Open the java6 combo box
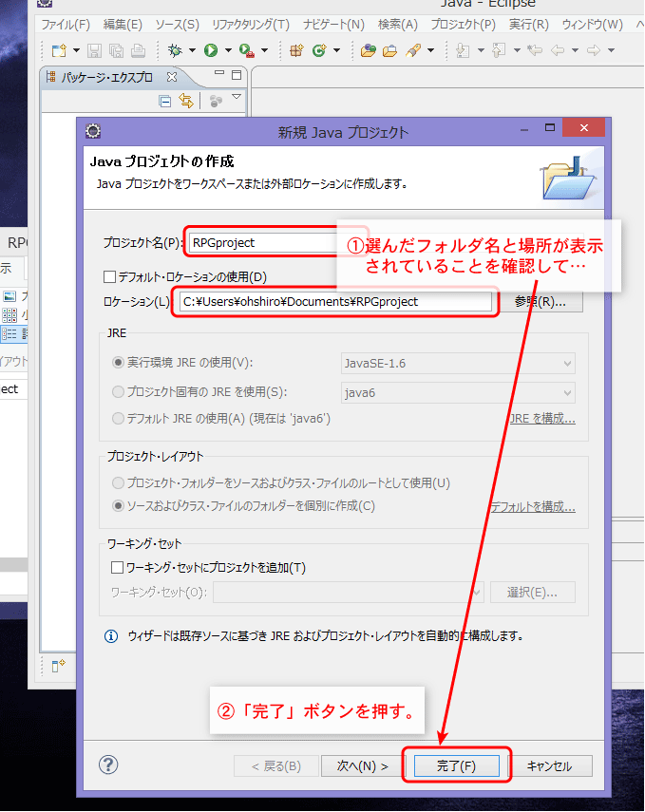 [x=458, y=392]
